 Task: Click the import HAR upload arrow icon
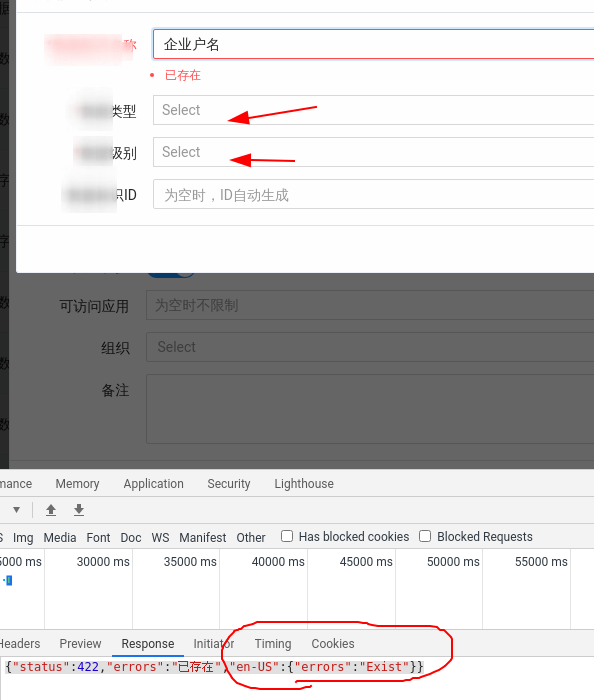click(x=51, y=510)
